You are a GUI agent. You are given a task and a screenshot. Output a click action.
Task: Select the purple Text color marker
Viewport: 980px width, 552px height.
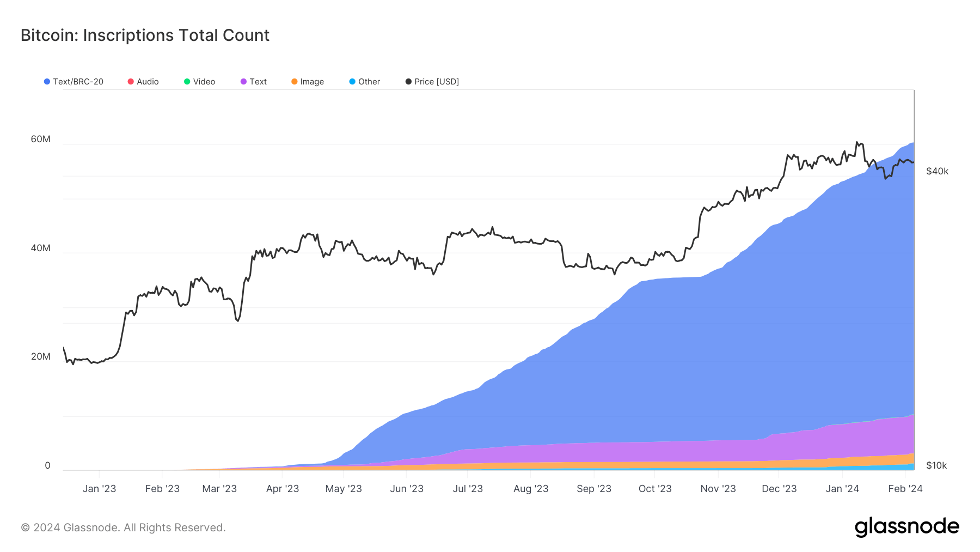coord(244,81)
